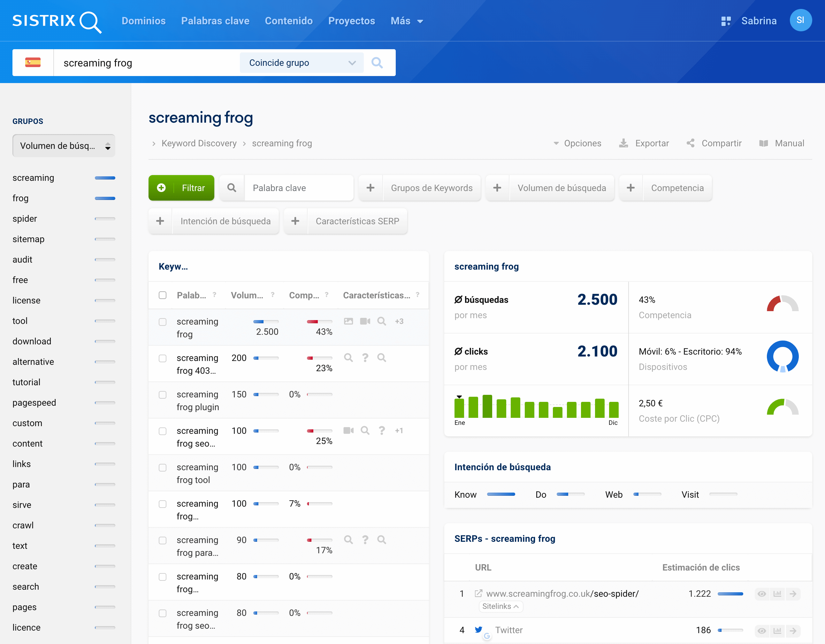Click the plus icon for Características SERP
Screen dimensions: 825x644
295,221
